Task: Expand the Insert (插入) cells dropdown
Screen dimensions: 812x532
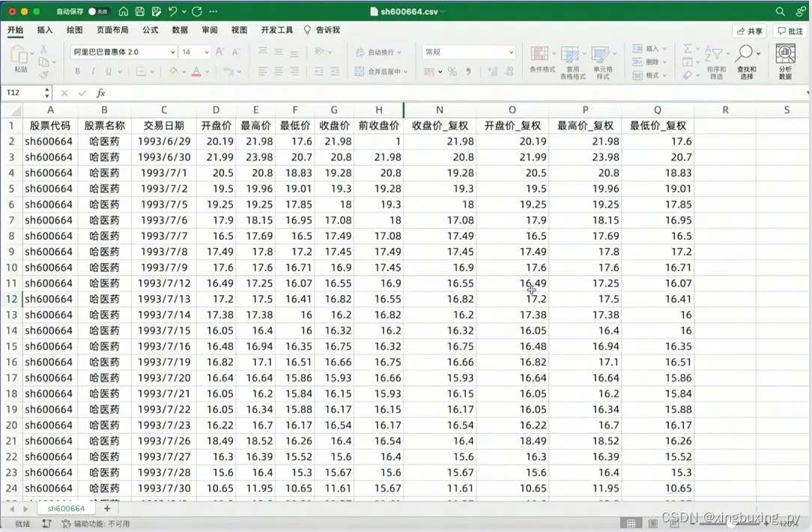Action: (664, 49)
